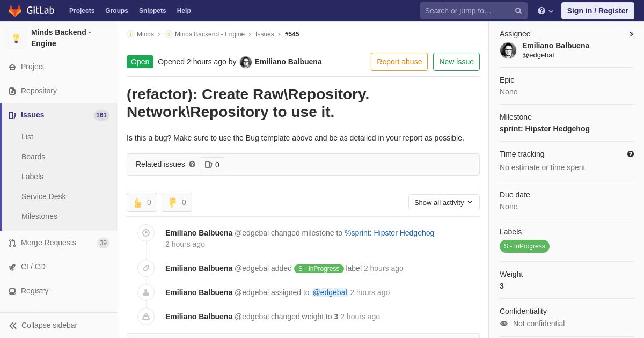Screen dimensions: 644x338
Task: Click the Merge Requests count badge 39
Action: pos(103,243)
